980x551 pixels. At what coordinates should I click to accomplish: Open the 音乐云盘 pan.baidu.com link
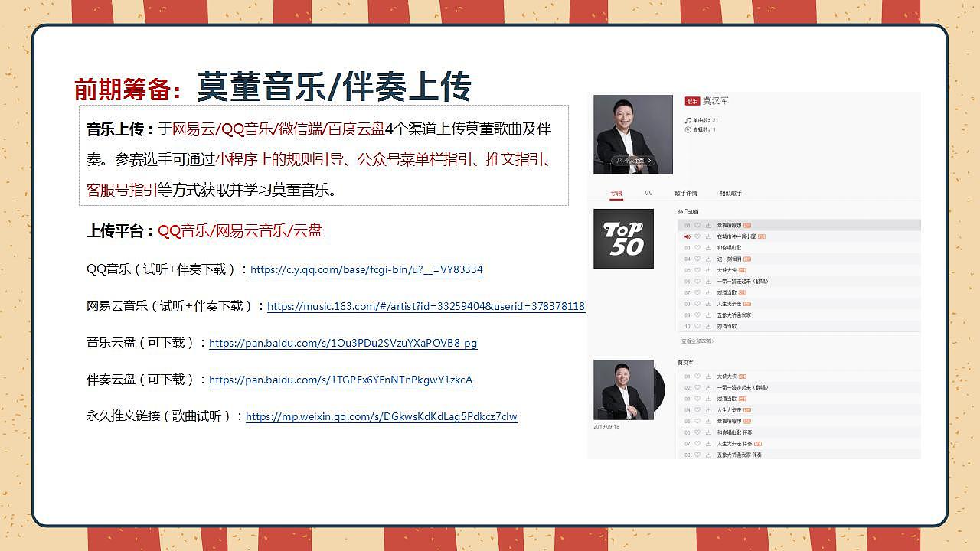click(343, 343)
